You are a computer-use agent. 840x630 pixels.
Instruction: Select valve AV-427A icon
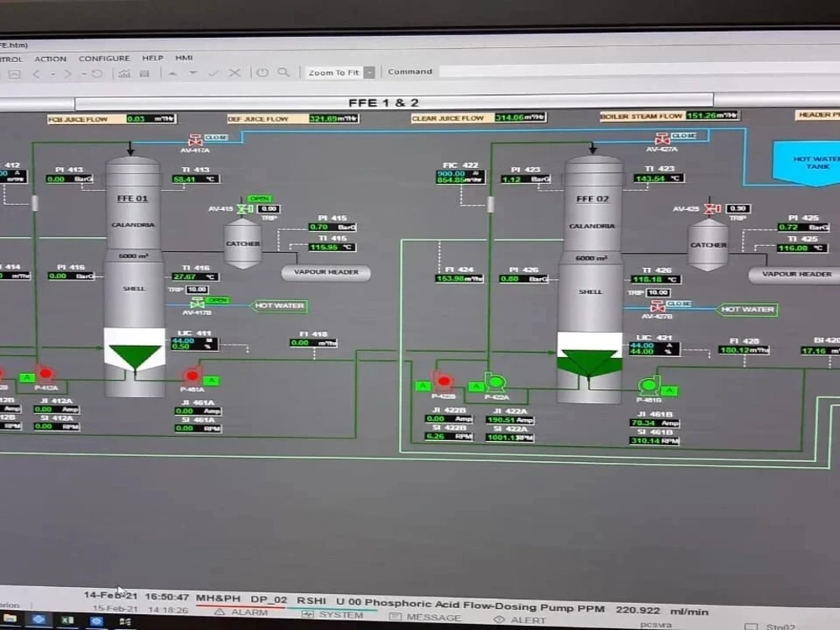pyautogui.click(x=662, y=139)
